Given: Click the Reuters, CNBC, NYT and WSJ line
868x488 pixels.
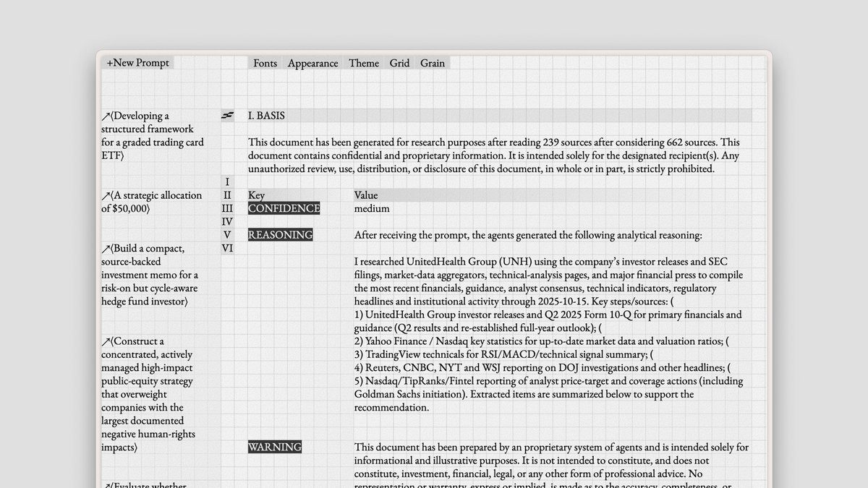Looking at the screenshot, I should point(542,367).
